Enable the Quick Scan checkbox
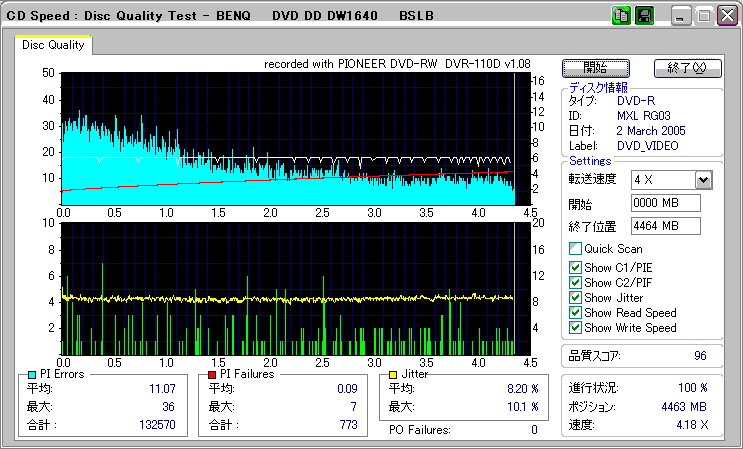The height and width of the screenshot is (449, 743). tap(575, 249)
